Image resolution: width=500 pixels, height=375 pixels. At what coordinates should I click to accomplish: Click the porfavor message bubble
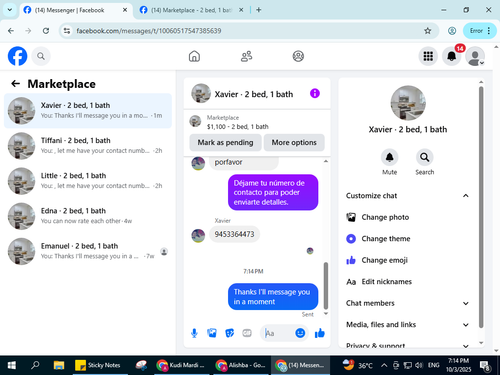(x=244, y=163)
